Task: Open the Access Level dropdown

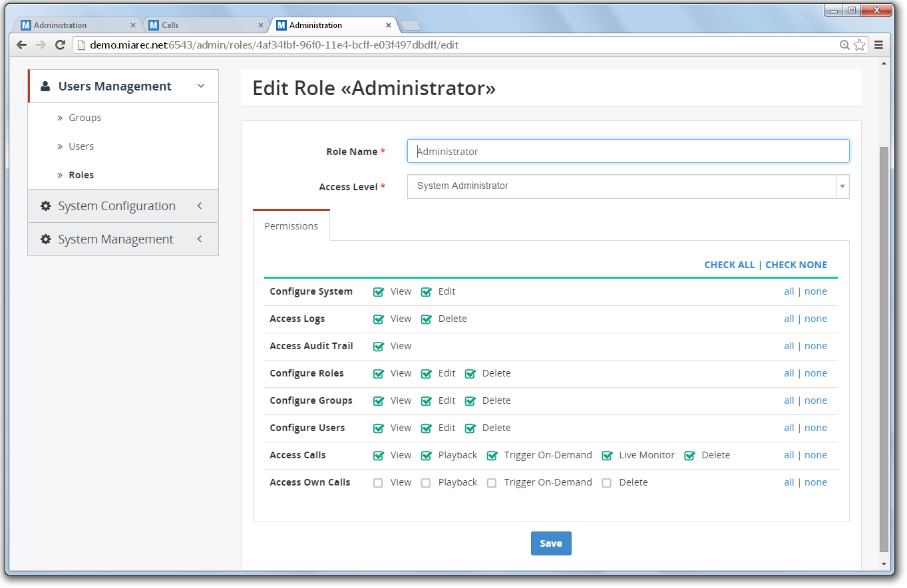Action: pos(628,186)
